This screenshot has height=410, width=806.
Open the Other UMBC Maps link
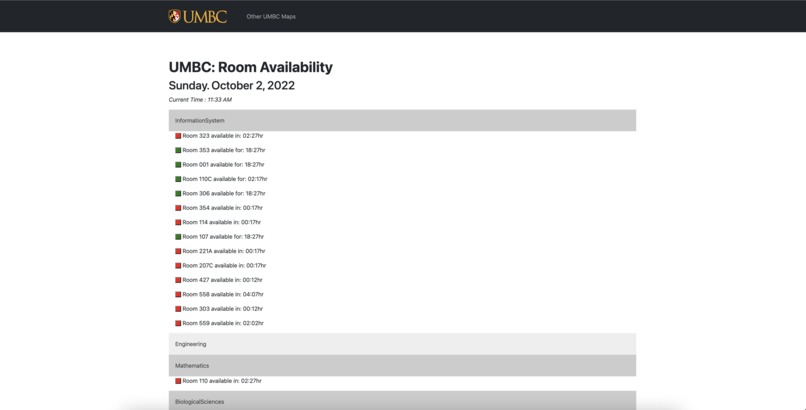pyautogui.click(x=271, y=16)
